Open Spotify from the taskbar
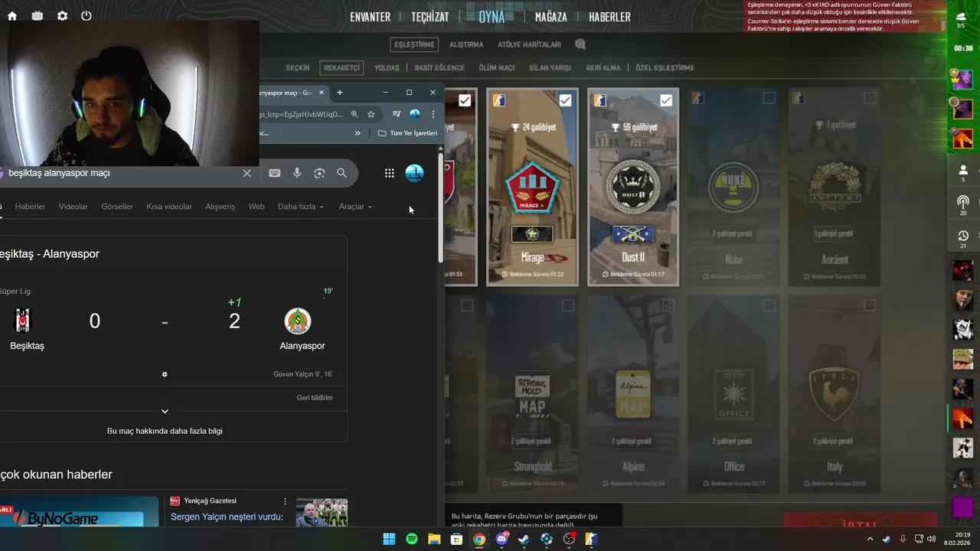This screenshot has width=980, height=551. 412,539
